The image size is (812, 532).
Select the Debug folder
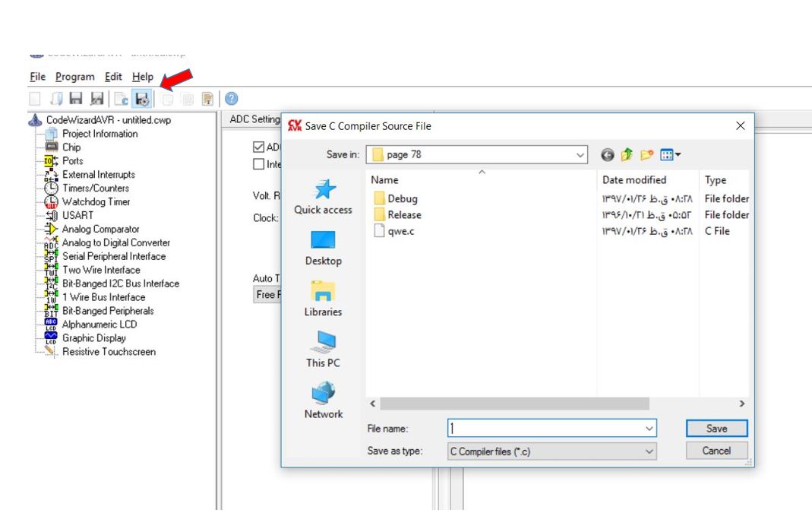(396, 198)
